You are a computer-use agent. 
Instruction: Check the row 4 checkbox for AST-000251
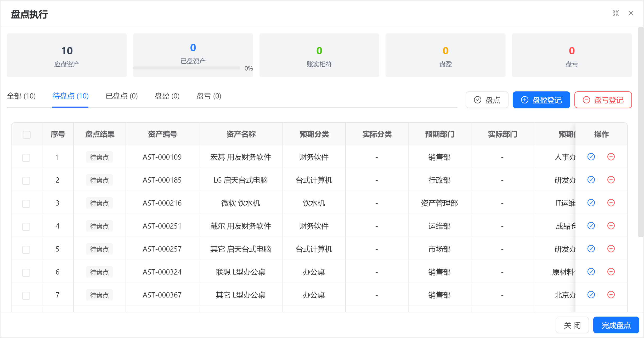(x=26, y=226)
